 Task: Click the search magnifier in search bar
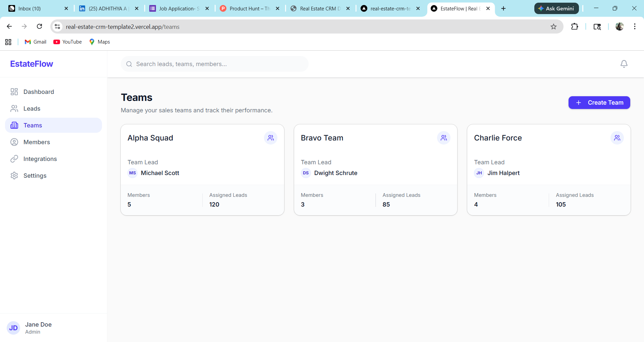point(129,64)
